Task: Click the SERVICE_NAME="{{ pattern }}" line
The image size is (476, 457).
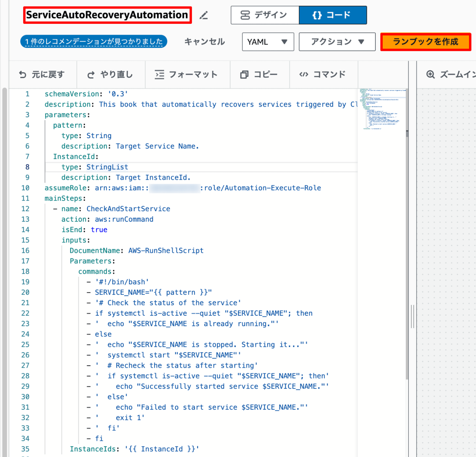Action: 149,292
